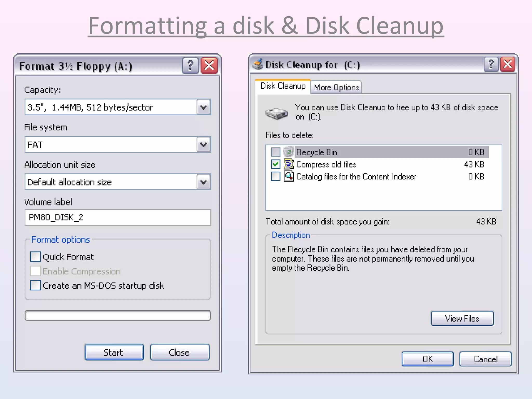The image size is (532, 399).
Task: Select Catalog files for the Content Indexer text
Action: 356,177
